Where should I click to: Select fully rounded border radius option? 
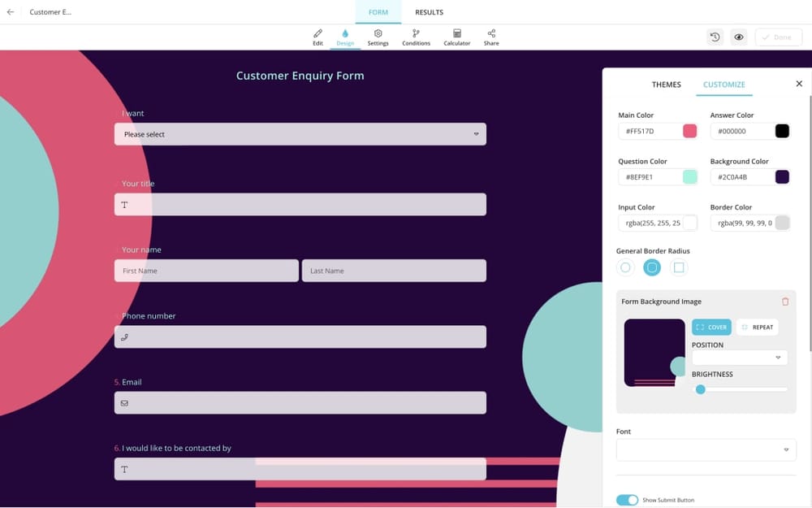point(625,267)
